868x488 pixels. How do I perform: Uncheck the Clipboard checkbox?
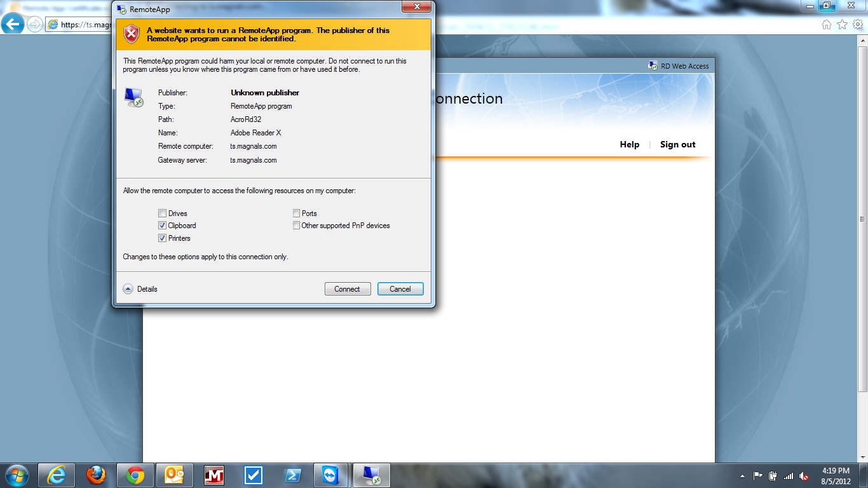163,226
